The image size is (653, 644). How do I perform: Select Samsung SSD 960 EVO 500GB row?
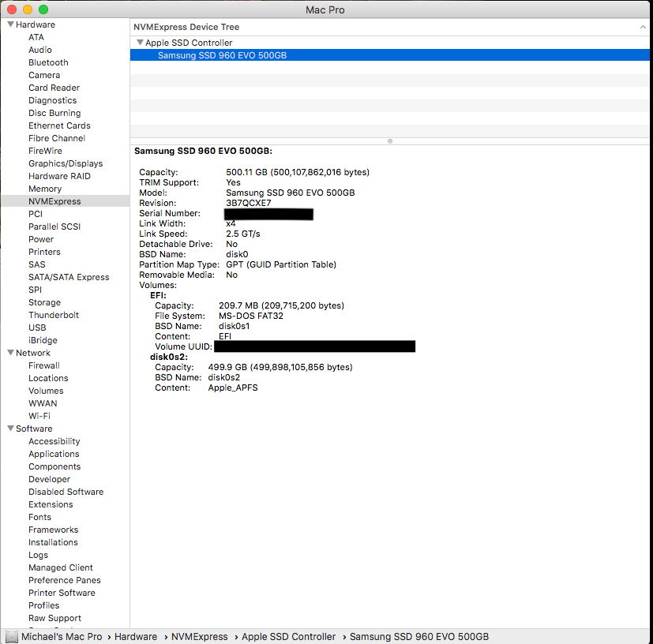(x=390, y=55)
